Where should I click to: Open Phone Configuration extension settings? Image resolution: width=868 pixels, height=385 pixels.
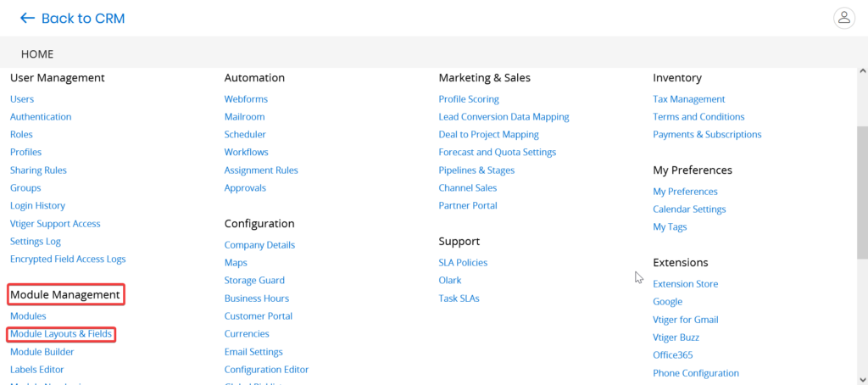[x=695, y=373]
